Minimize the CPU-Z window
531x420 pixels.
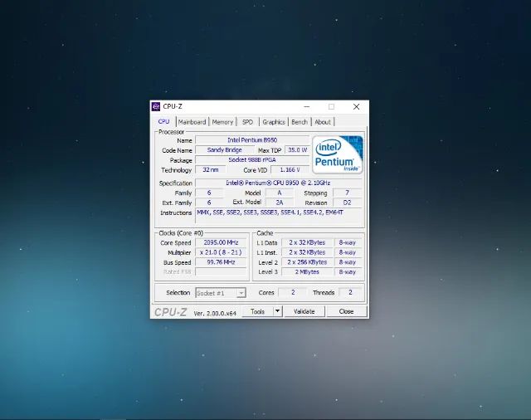307,107
